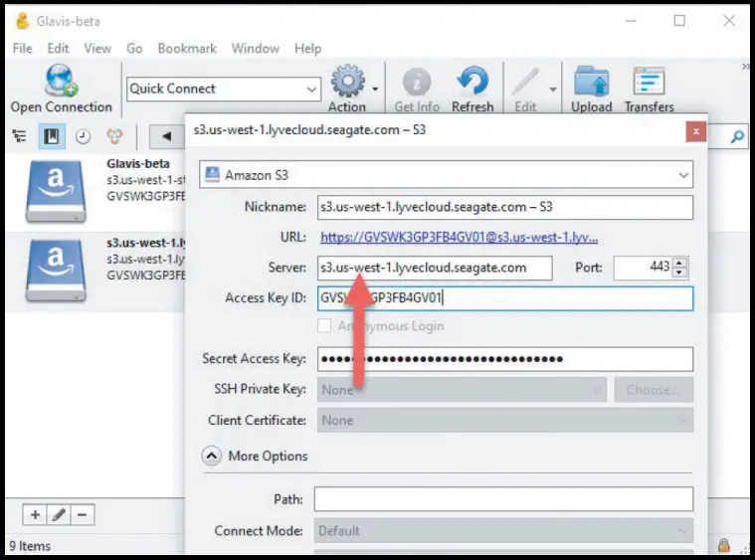
Task: Open the Bookmark menu
Action: pyautogui.click(x=187, y=48)
